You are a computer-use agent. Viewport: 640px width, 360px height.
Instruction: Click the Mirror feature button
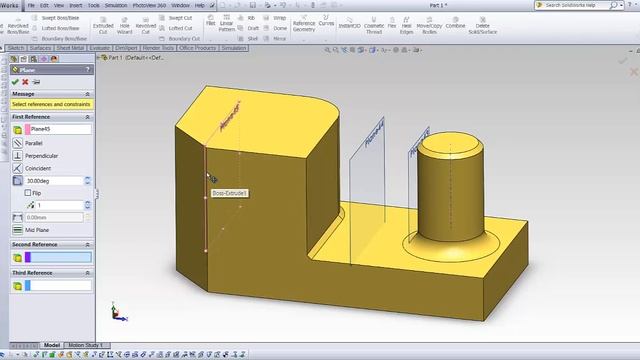[x=275, y=38]
